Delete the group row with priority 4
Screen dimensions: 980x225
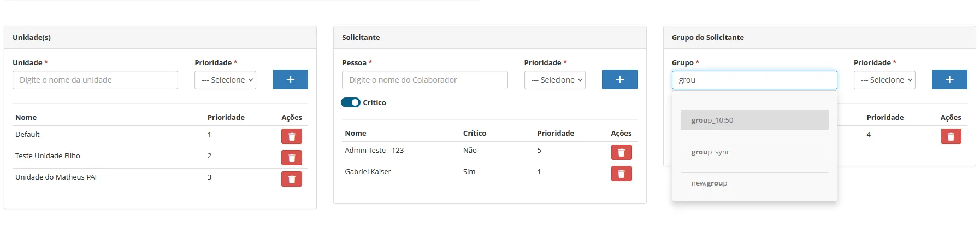point(951,136)
